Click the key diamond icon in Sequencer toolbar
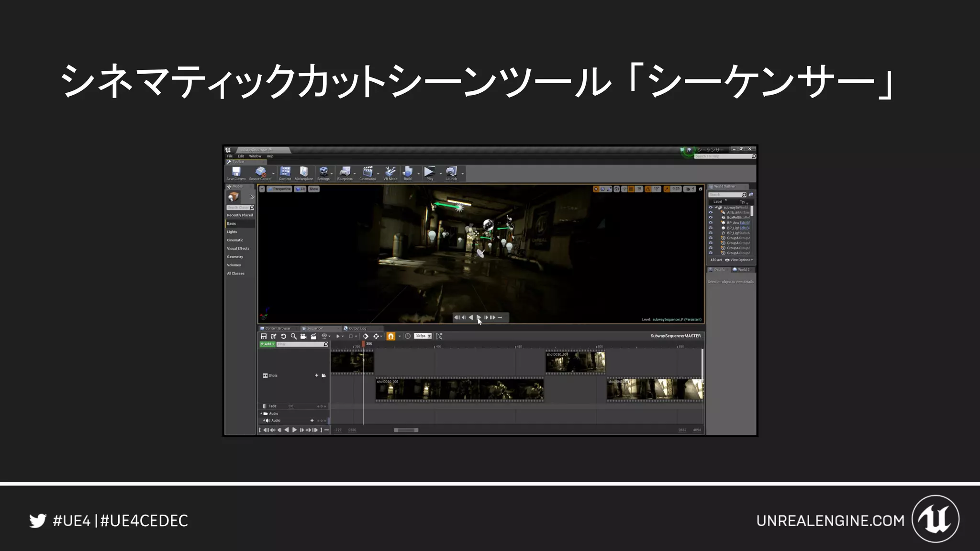The height and width of the screenshot is (551, 980). click(x=366, y=336)
